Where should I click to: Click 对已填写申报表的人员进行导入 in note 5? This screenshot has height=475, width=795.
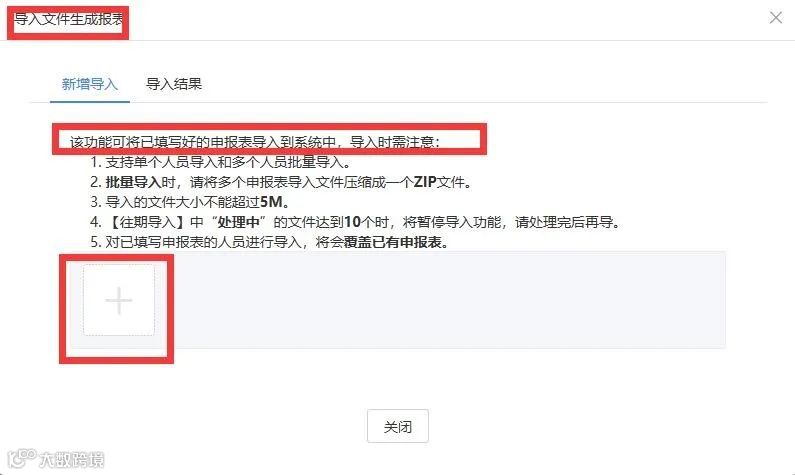tap(203, 242)
